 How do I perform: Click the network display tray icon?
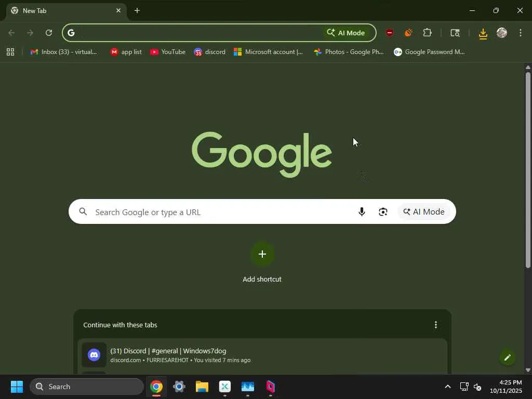click(x=464, y=387)
